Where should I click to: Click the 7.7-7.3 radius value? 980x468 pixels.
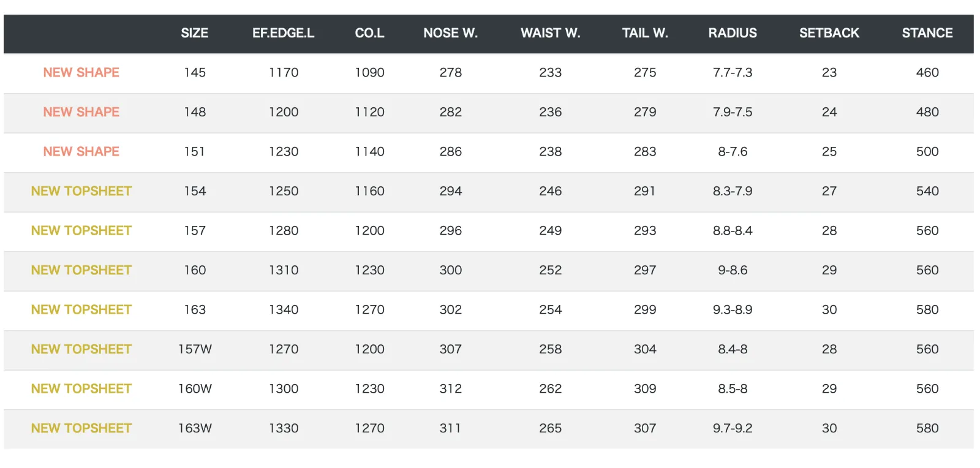tap(733, 72)
